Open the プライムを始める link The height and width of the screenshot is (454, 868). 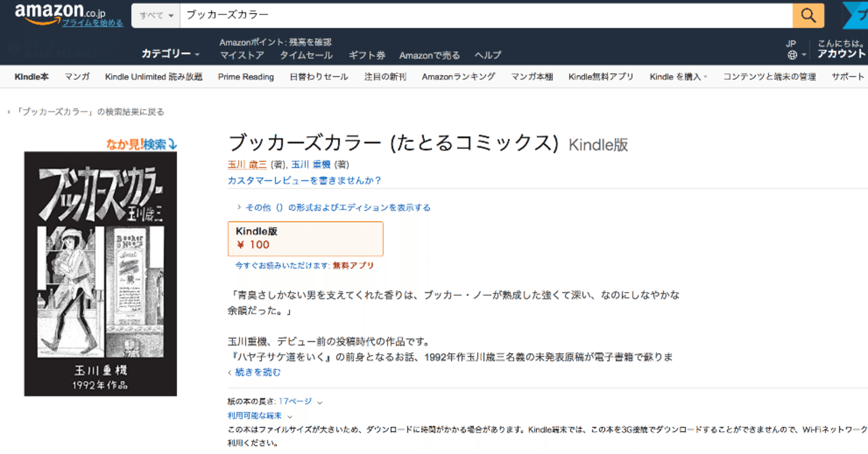93,23
